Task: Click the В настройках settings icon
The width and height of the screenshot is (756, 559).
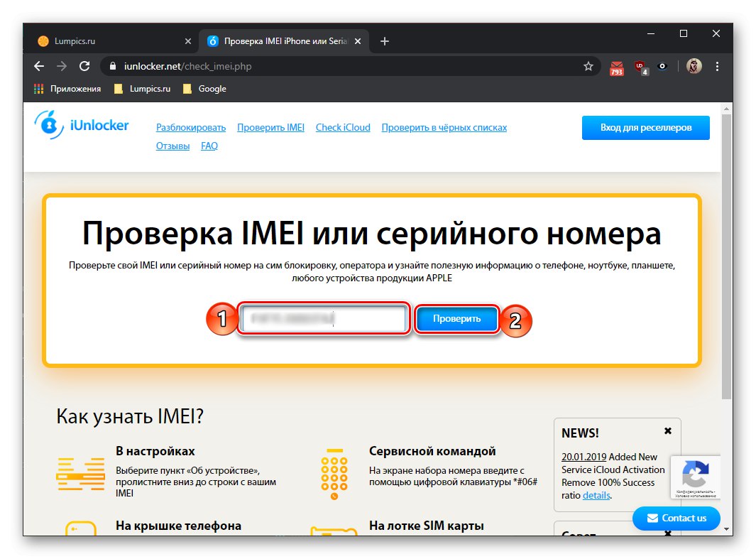Action: point(80,474)
